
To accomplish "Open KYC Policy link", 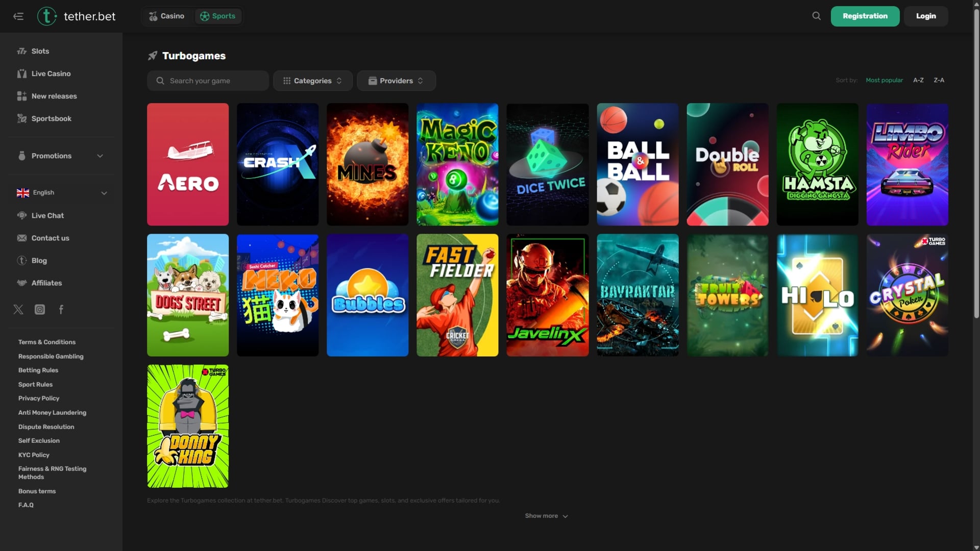I will tap(34, 455).
